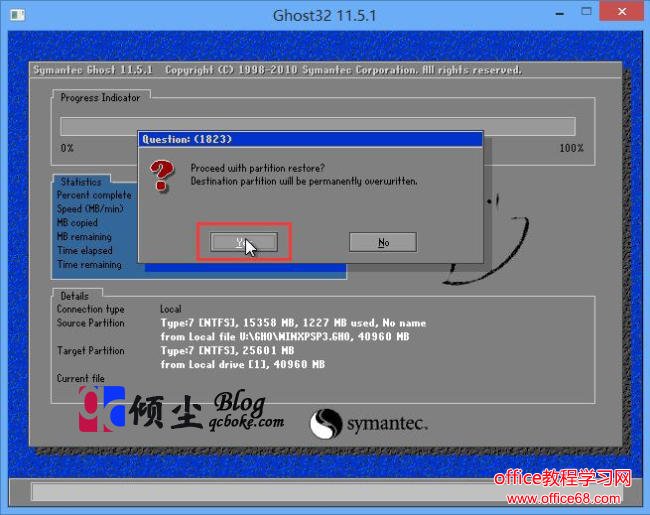Click the '100%' progress label
The height and width of the screenshot is (515, 650).
[571, 148]
